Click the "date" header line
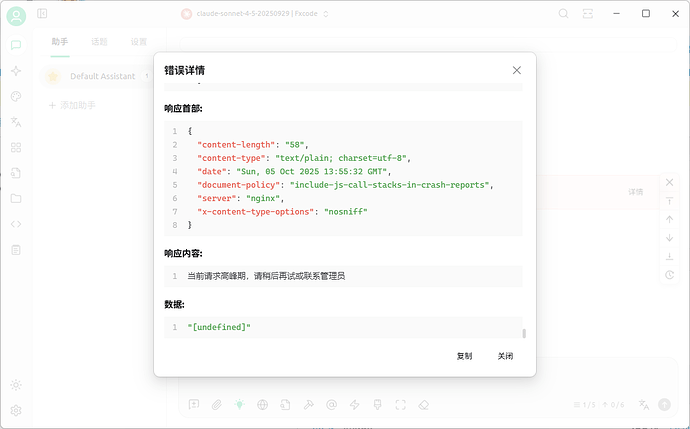Image resolution: width=690 pixels, height=429 pixels. pos(294,172)
